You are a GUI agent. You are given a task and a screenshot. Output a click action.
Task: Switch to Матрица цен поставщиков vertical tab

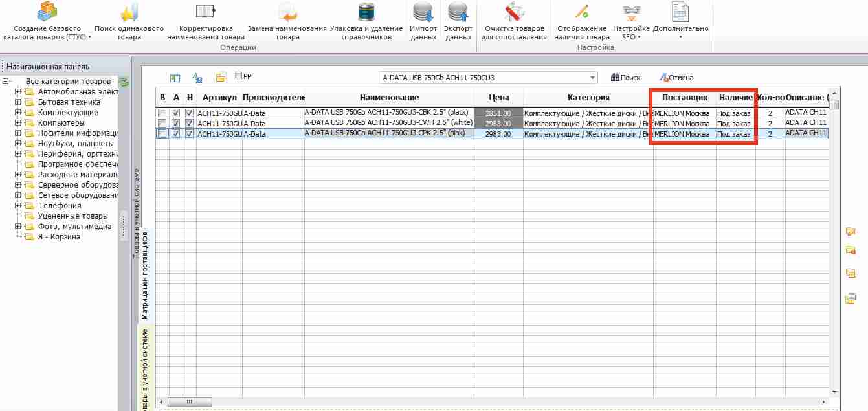pos(145,274)
